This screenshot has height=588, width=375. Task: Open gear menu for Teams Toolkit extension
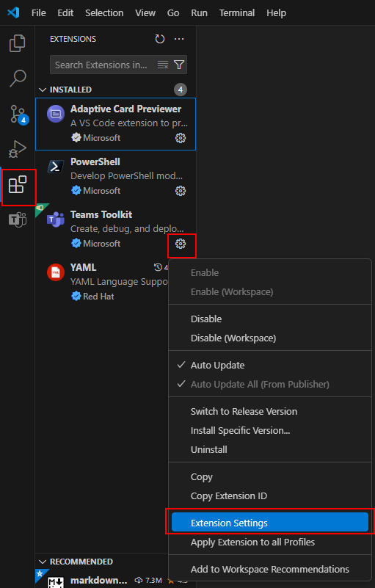click(181, 244)
